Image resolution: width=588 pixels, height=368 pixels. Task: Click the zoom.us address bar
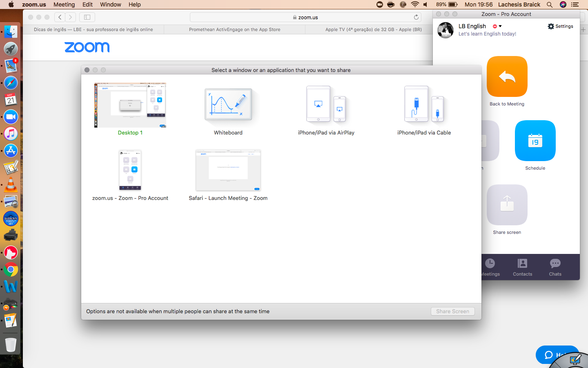[x=305, y=17]
